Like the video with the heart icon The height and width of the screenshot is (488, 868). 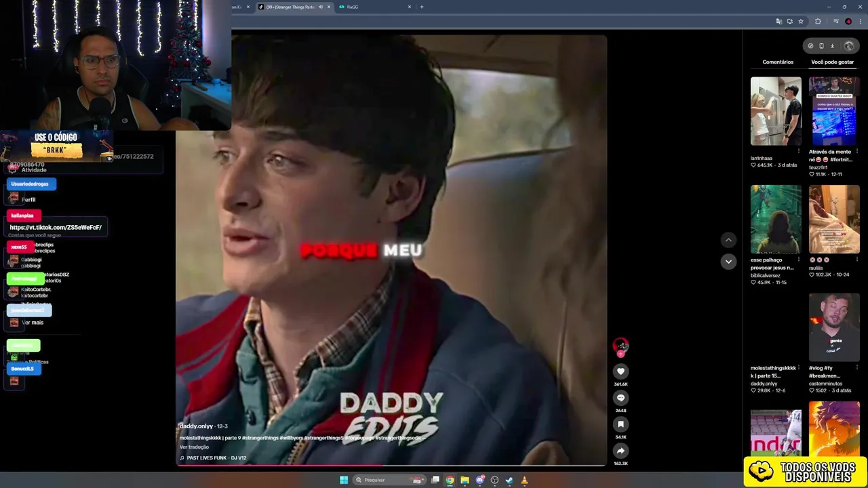pos(620,371)
